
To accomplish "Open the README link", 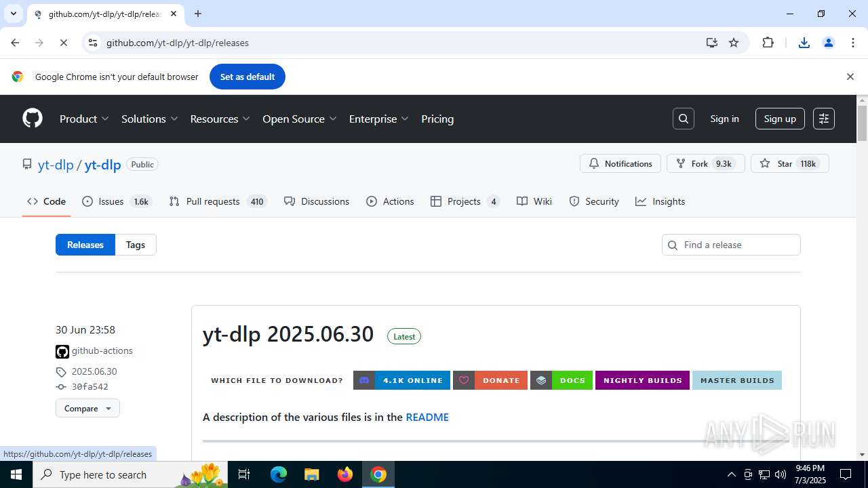I will (x=427, y=417).
